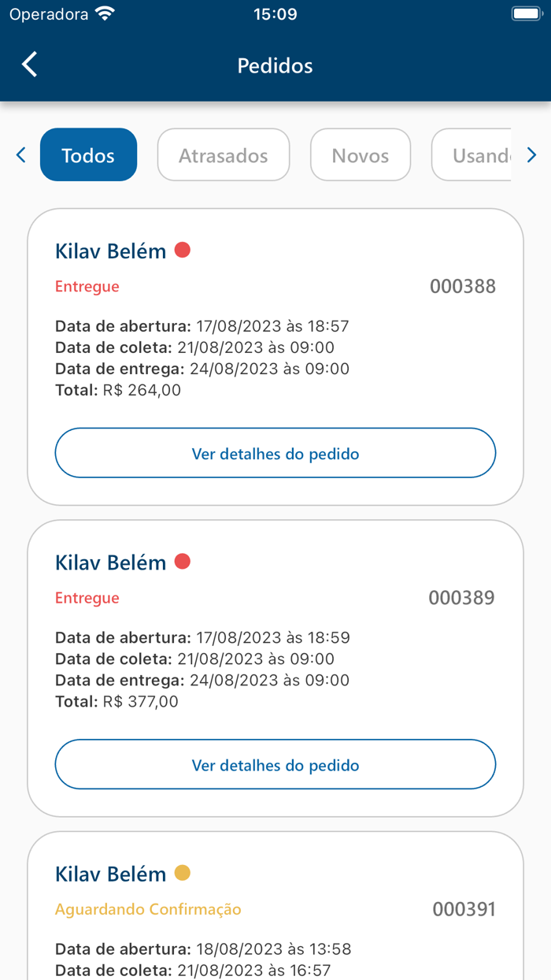
Task: Open details for order 000388
Action: [x=275, y=453]
